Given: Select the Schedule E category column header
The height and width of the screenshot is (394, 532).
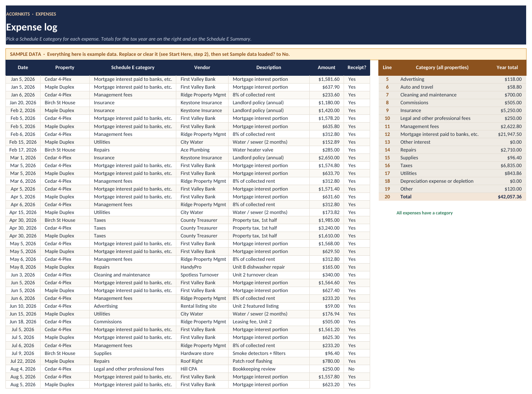Looking at the screenshot, I should pyautogui.click(x=133, y=68).
